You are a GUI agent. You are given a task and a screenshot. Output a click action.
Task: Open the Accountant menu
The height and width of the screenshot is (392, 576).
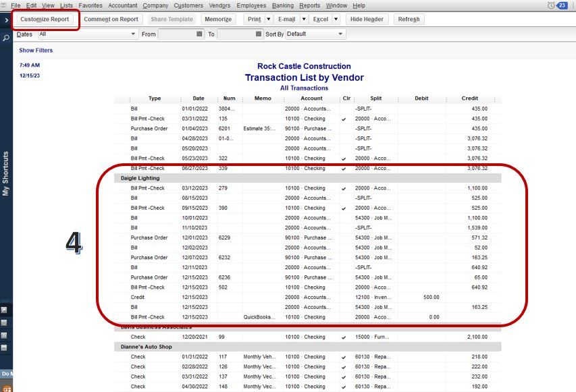123,5
